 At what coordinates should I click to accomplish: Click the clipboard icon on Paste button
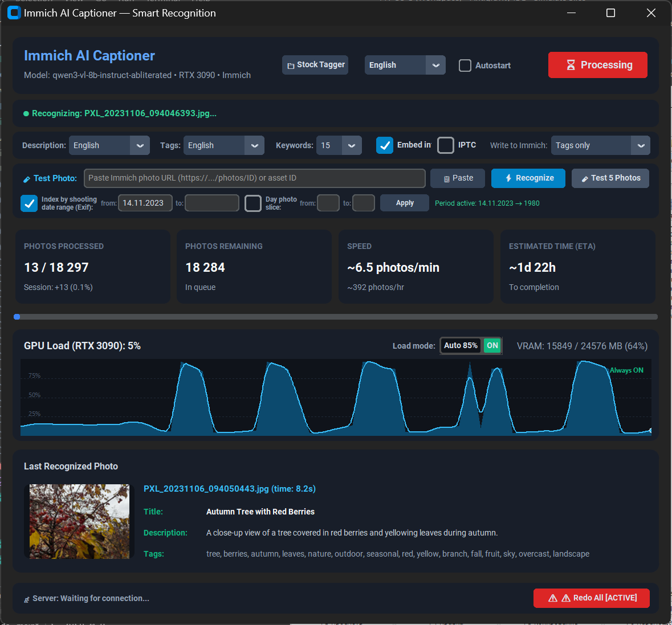pos(446,179)
